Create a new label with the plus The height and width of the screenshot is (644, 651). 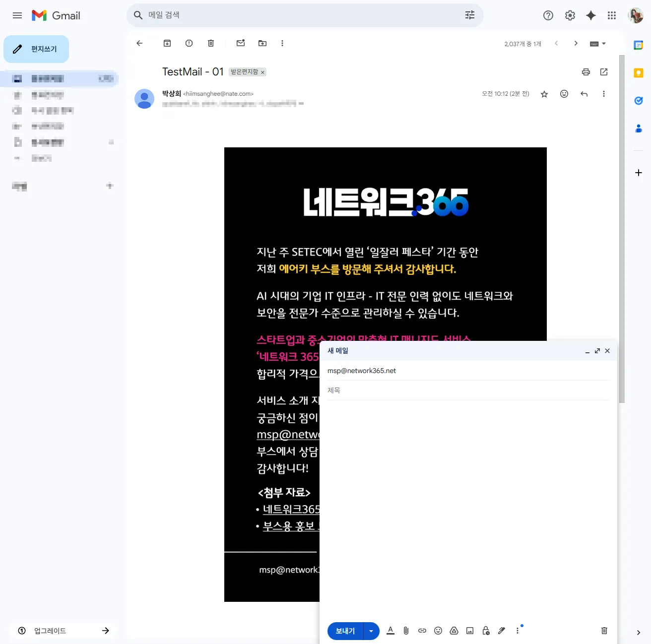pyautogui.click(x=110, y=186)
